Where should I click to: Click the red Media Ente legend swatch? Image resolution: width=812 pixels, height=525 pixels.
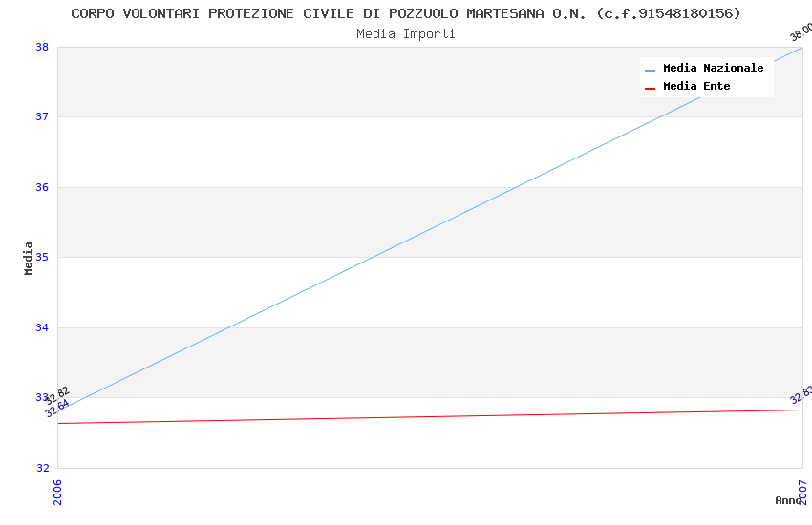pos(650,89)
